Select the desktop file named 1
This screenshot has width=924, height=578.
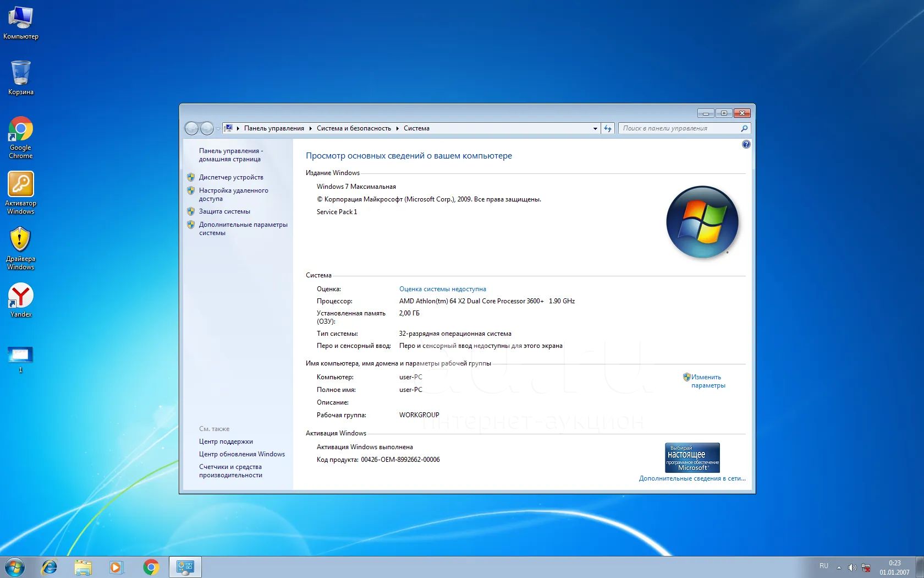(20, 359)
